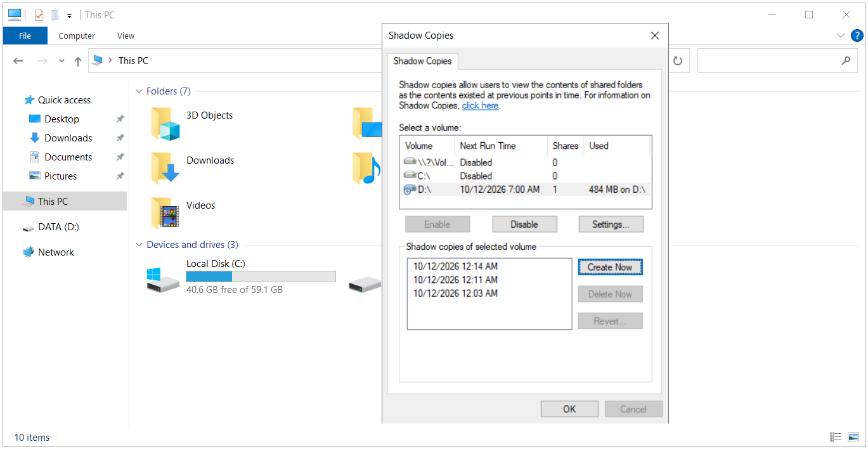The image size is (868, 449).
Task: Click the Shares column header
Action: tap(566, 146)
